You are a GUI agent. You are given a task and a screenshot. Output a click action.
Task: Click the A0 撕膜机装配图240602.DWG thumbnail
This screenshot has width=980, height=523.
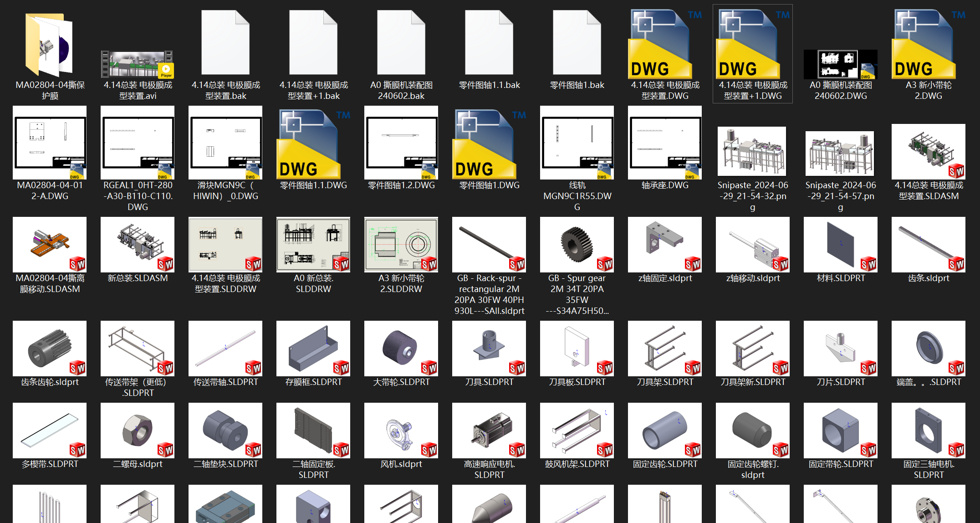(840, 64)
